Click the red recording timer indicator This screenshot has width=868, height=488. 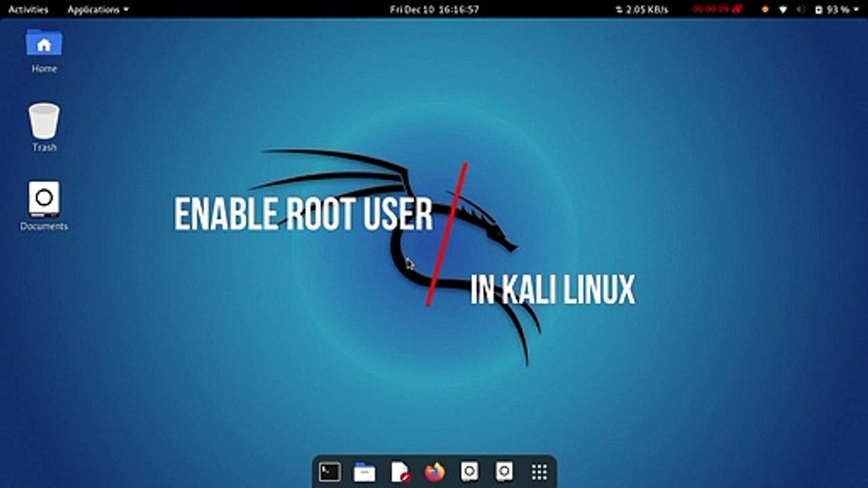tap(718, 9)
